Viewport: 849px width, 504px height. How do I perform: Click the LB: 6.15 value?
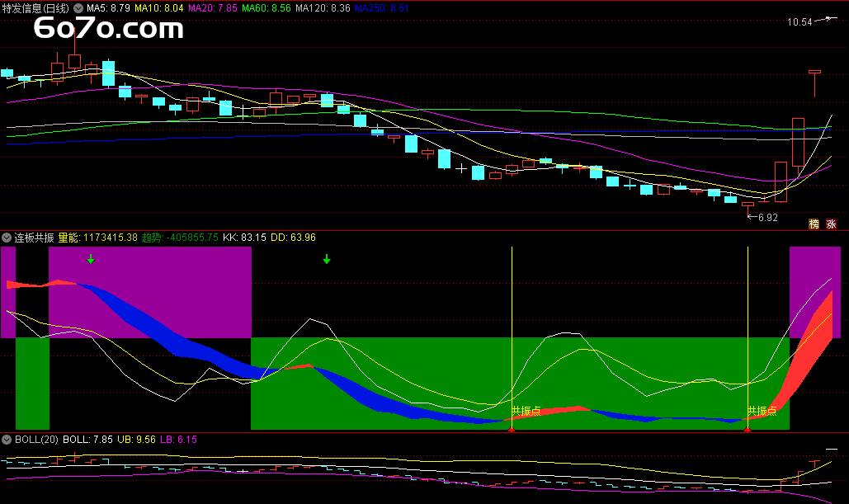click(179, 440)
